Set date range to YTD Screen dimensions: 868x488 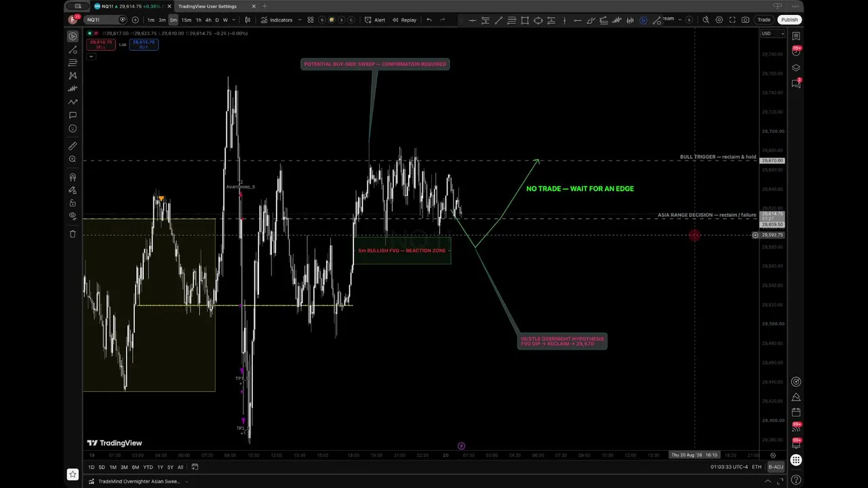pos(148,467)
